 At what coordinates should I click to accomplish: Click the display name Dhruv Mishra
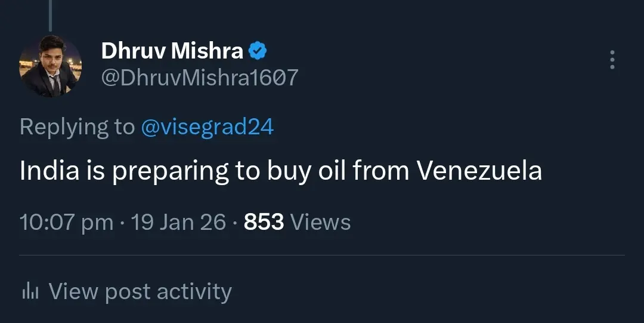pyautogui.click(x=172, y=51)
